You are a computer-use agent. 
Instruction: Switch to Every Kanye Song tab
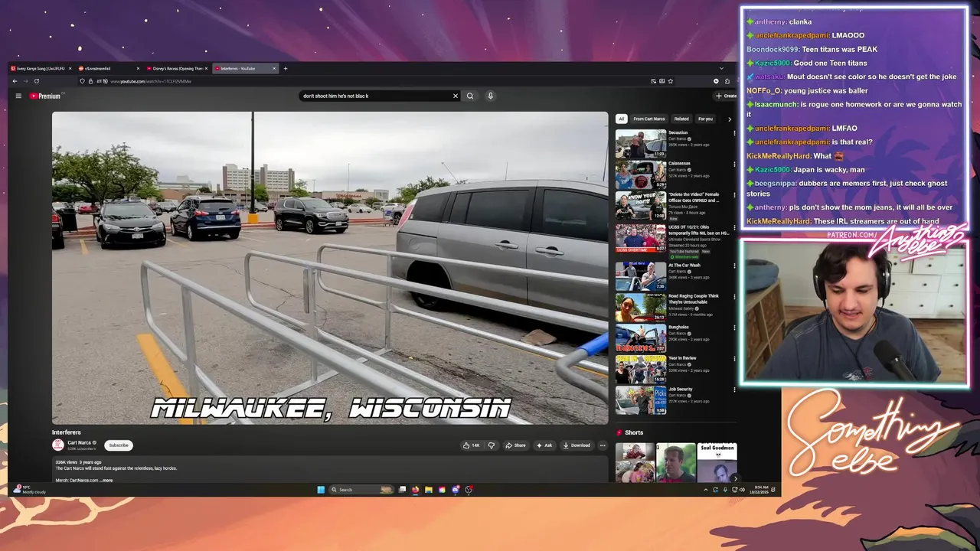pyautogui.click(x=40, y=68)
